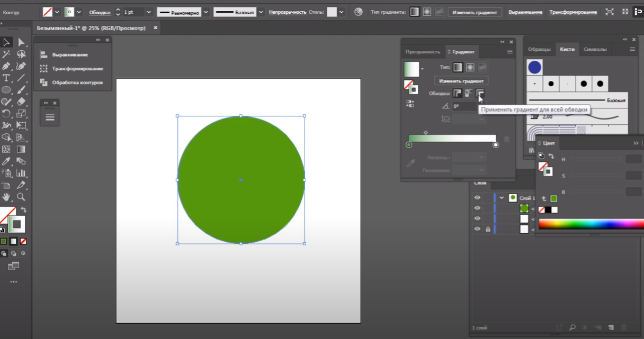The height and width of the screenshot is (339, 644).
Task: Open the Образцы swatches tab
Action: point(539,49)
